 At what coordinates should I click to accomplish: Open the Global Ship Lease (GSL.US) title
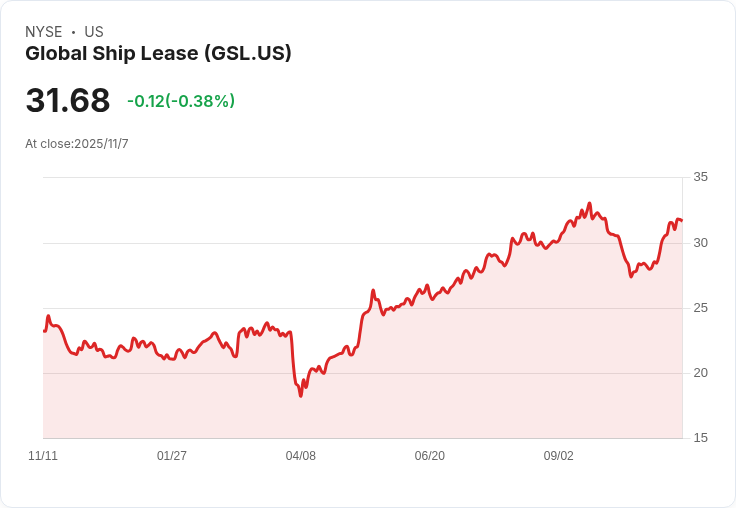158,54
